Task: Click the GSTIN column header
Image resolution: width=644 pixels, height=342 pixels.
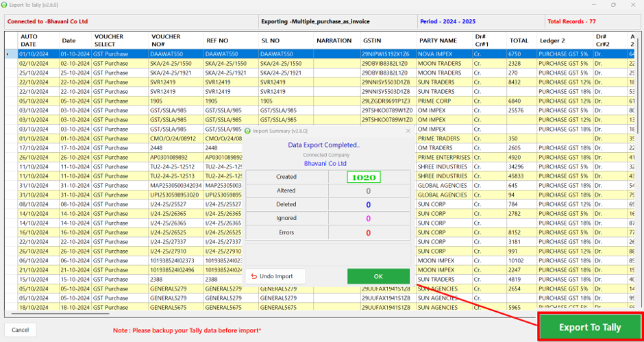Action: point(388,40)
